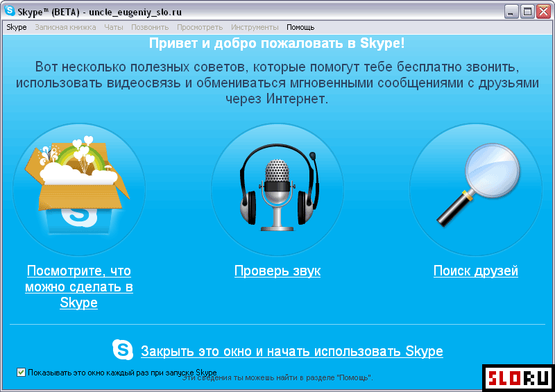This screenshot has height=392, width=555.
Task: Open the Чаты menu
Action: (x=114, y=27)
